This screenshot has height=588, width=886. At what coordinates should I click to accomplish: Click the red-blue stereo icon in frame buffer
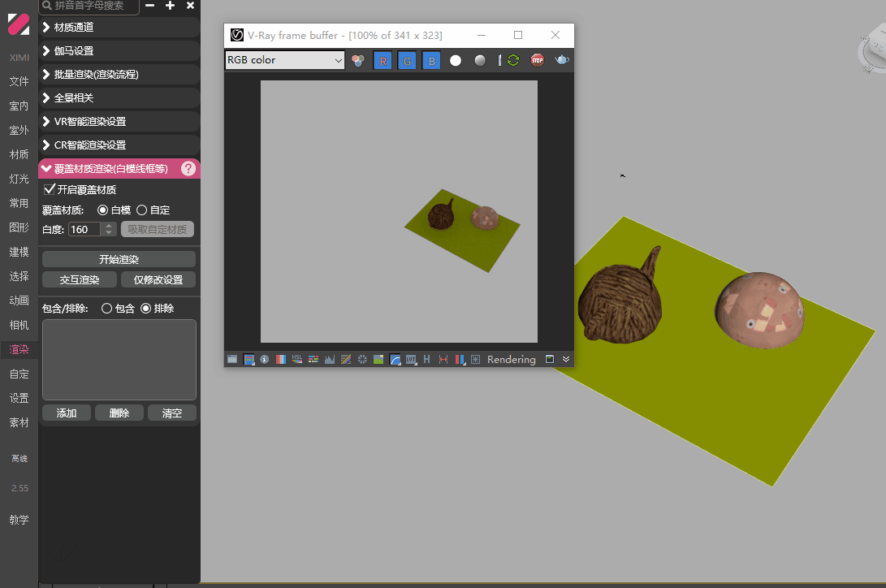(460, 359)
